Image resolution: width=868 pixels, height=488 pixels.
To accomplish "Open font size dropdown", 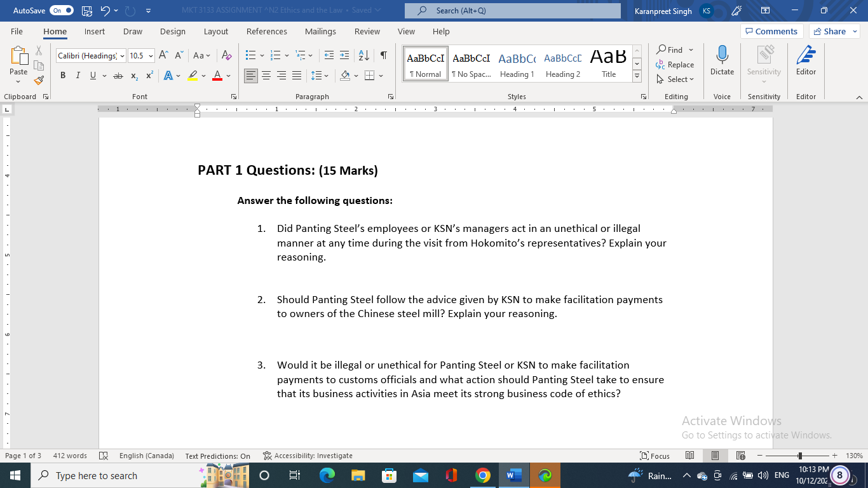I will [151, 56].
